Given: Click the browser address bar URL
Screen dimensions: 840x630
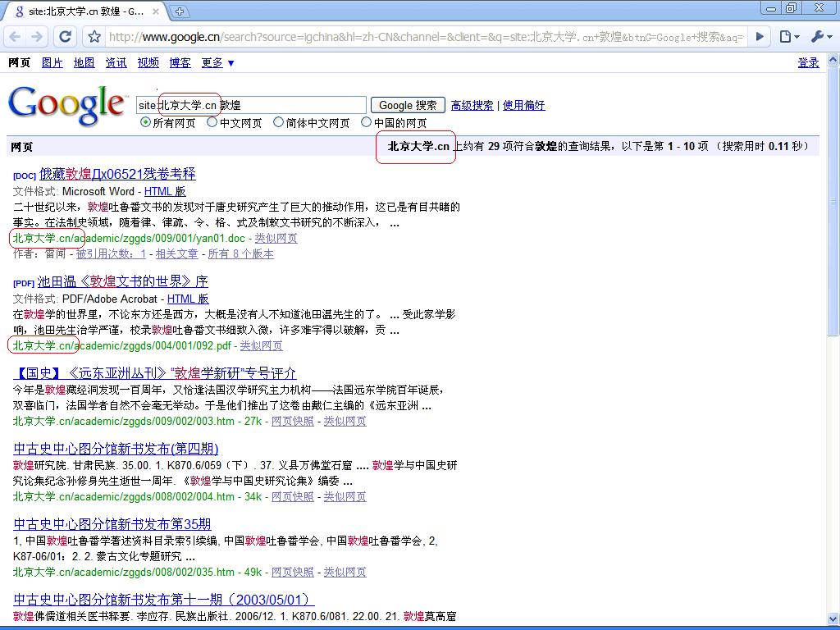Looking at the screenshot, I should pos(426,37).
